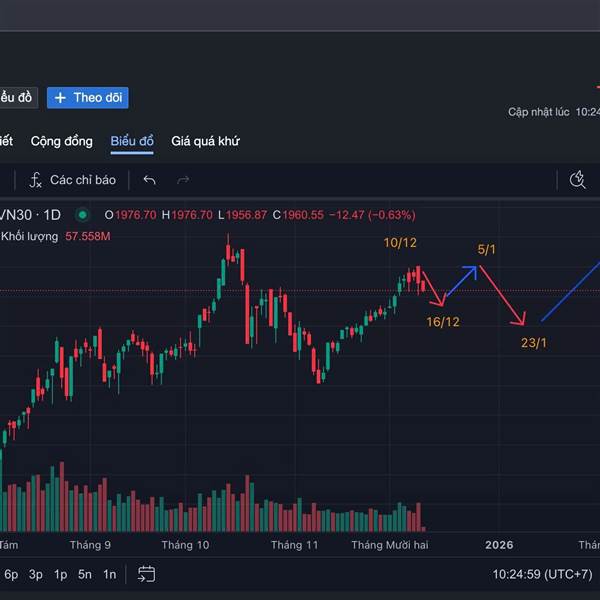The width and height of the screenshot is (600, 600).
Task: Click the Khối lượng volume indicator label
Action: click(27, 236)
